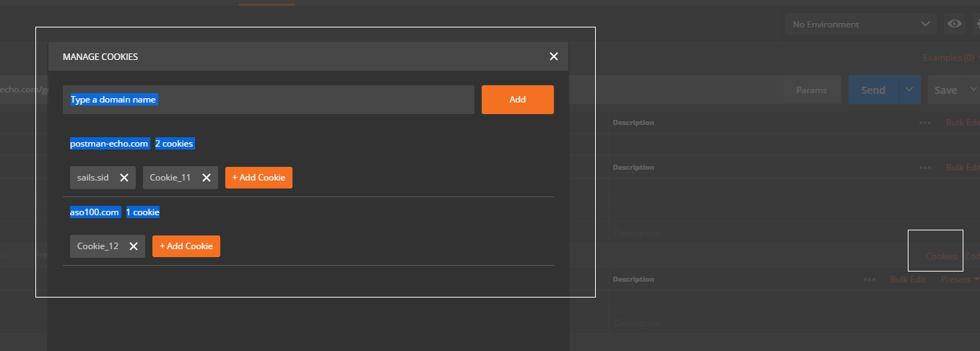Save the request
The height and width of the screenshot is (351, 980).
click(x=945, y=90)
